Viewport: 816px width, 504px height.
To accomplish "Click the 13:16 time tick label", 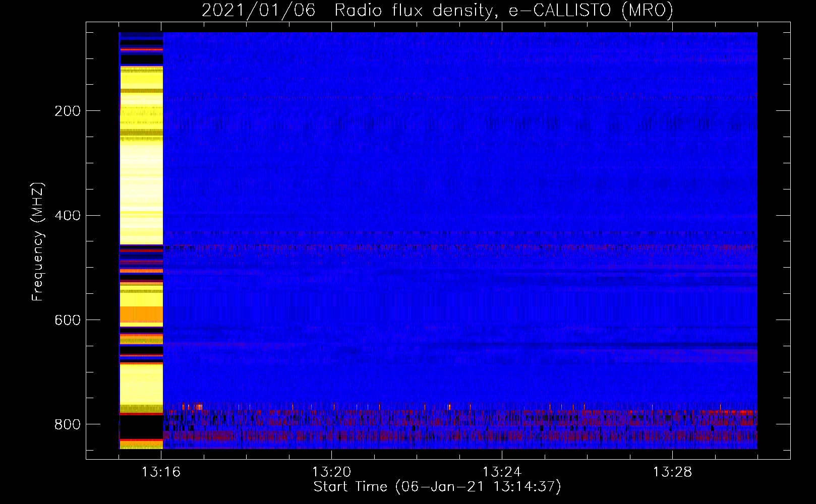I will point(161,472).
